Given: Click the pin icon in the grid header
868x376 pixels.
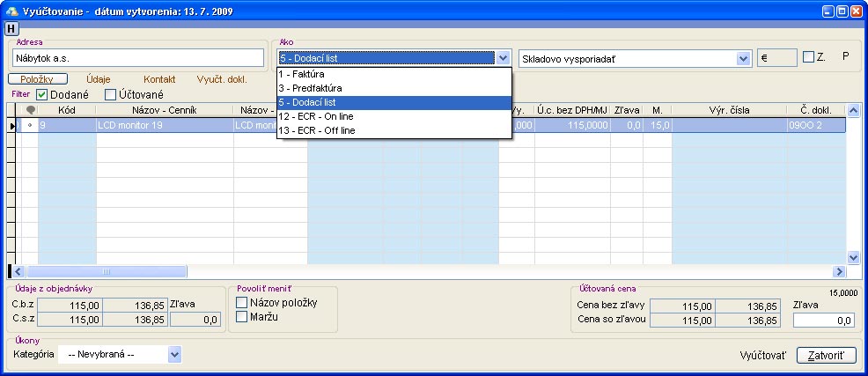Looking at the screenshot, I should point(30,110).
